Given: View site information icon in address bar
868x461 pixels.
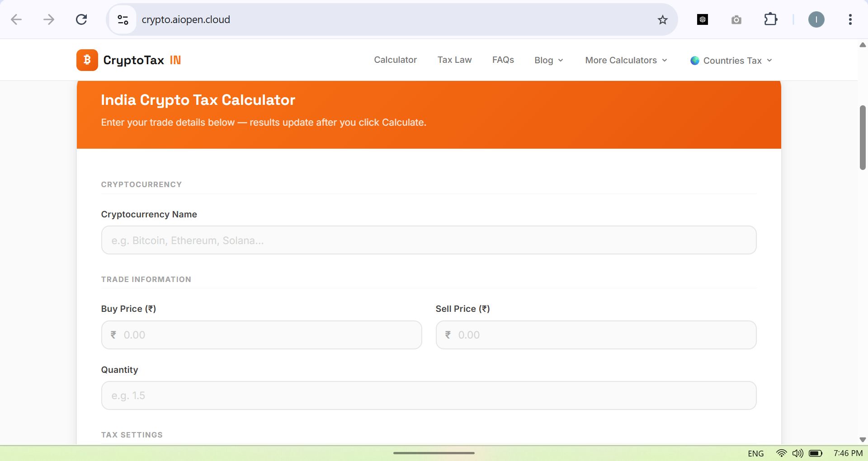Looking at the screenshot, I should [123, 19].
